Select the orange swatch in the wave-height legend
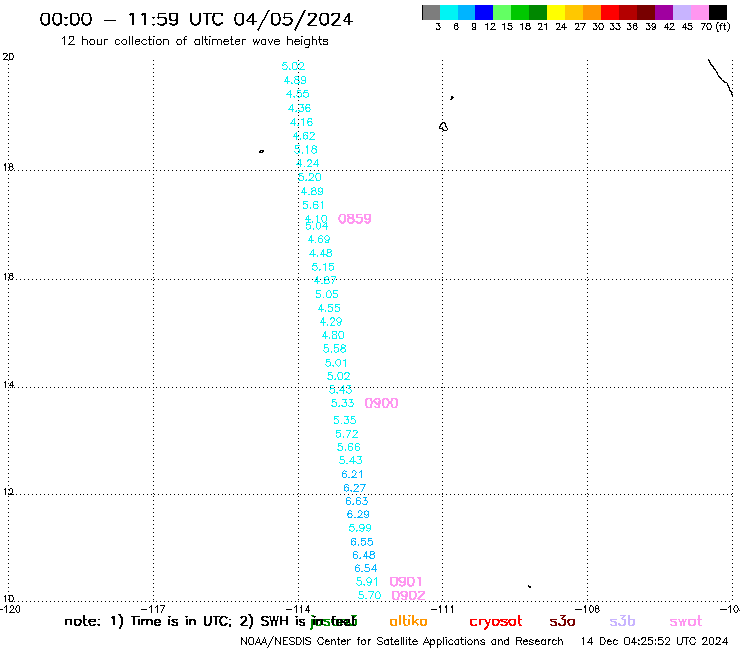Screen dimensions: 740x650 coord(592,12)
